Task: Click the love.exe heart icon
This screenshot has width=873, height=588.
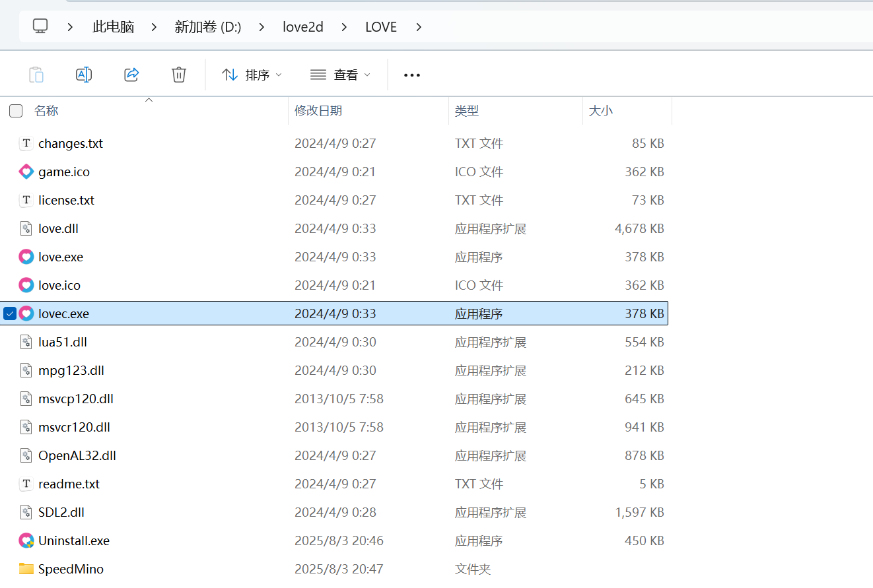Action: click(x=26, y=257)
